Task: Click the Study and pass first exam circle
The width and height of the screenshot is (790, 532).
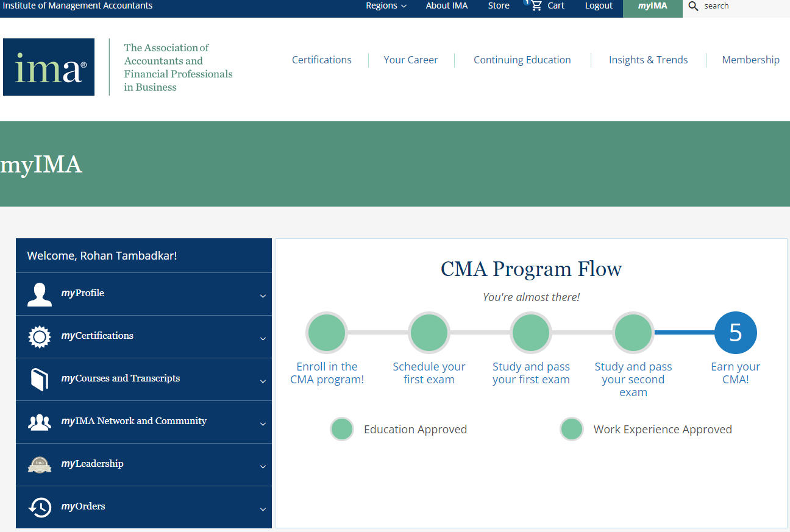Action: 531,333
